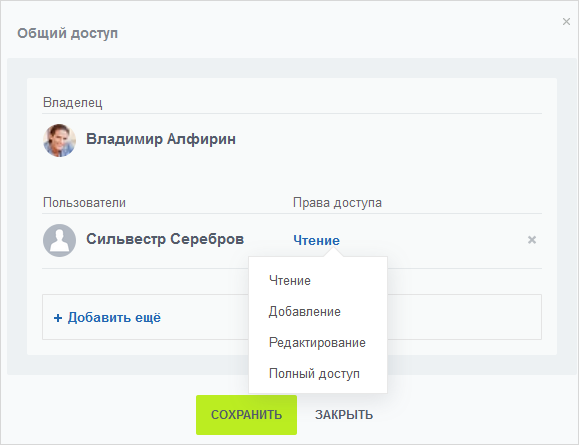Click the Права доступа column header
Screen dimensions: 579x445
tap(338, 203)
